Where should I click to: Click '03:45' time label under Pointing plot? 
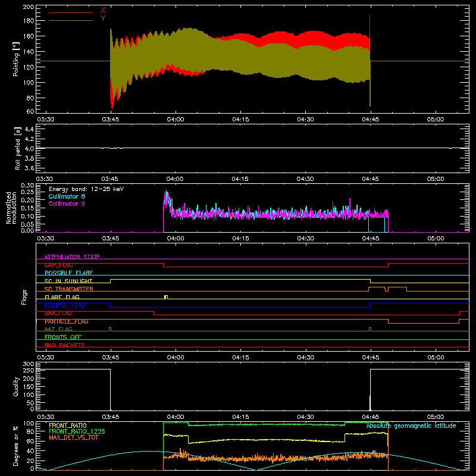point(110,120)
